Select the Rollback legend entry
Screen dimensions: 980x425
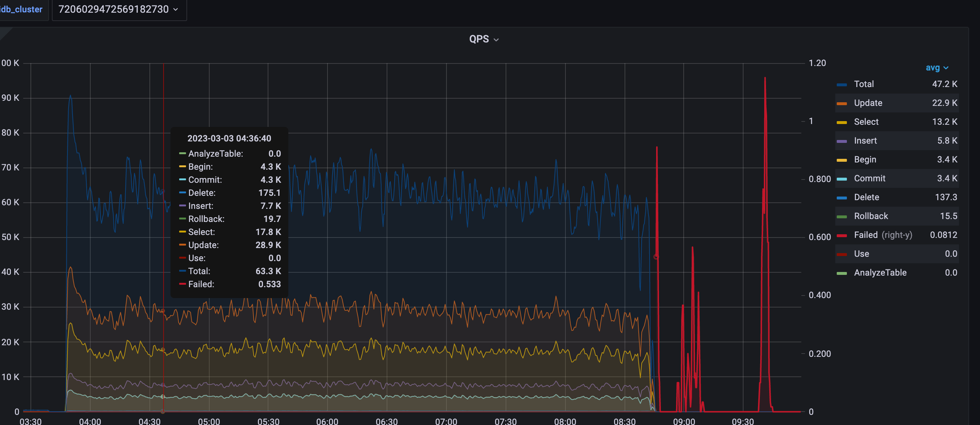(x=871, y=216)
